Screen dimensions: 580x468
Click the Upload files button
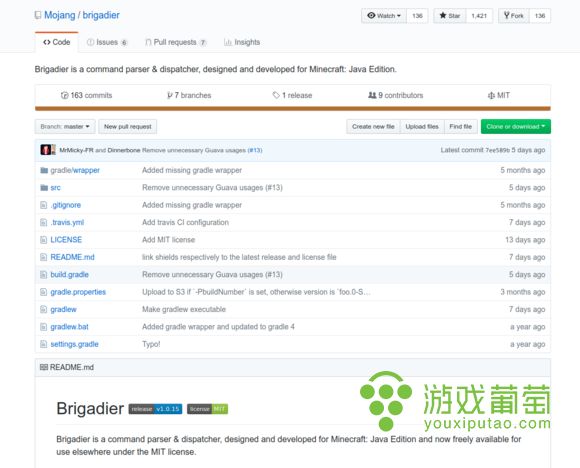422,127
